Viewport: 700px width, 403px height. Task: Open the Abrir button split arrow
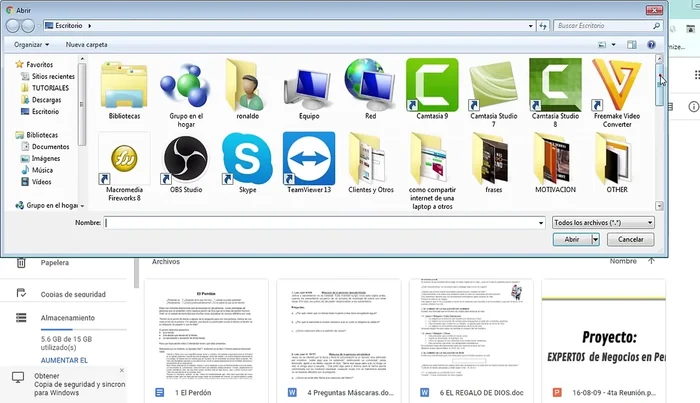596,240
